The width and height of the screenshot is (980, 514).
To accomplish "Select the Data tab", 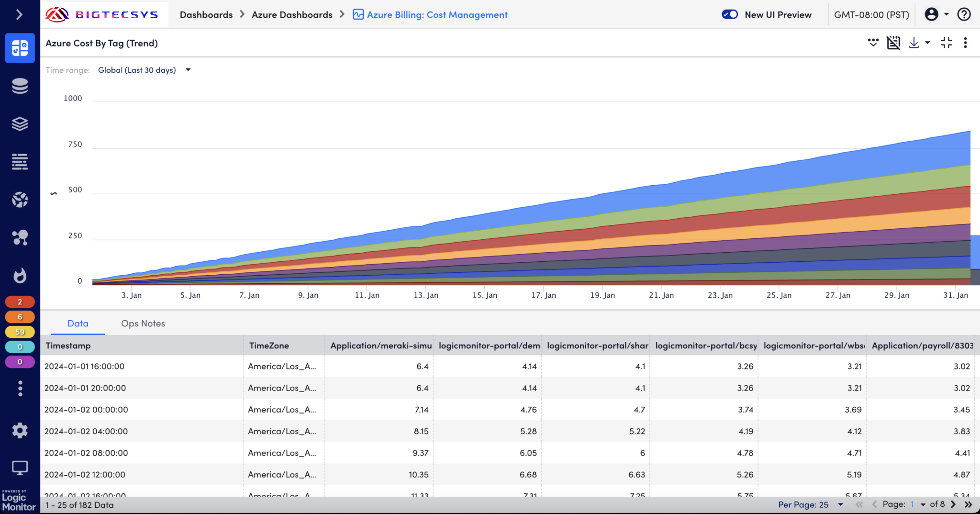I will point(78,324).
